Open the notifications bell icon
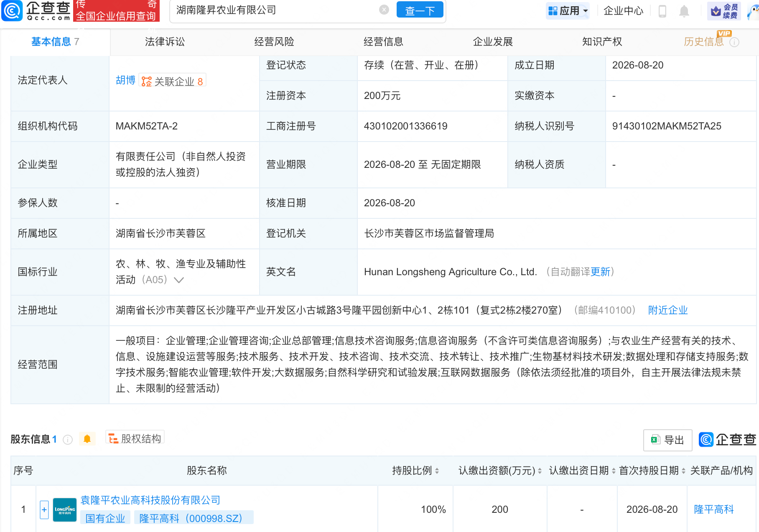This screenshot has height=532, width=759. point(684,11)
